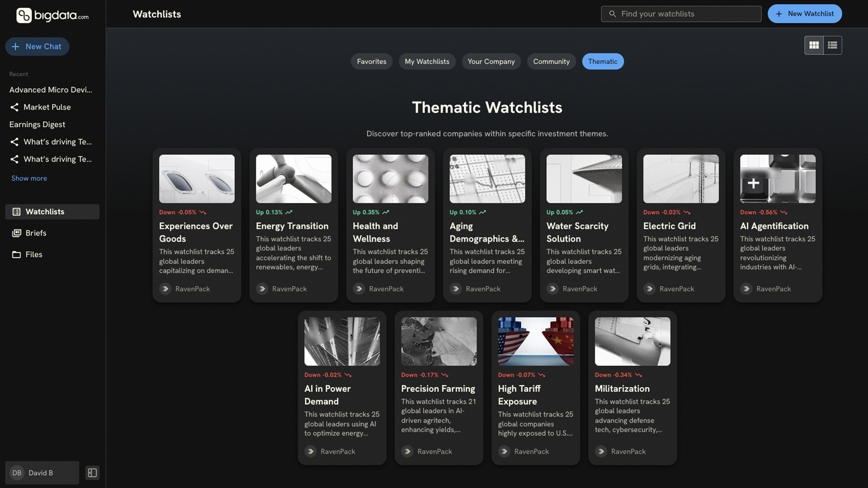Click RavenPack icon on AI in Power Demand card
Viewport: 868px width, 488px height.
(310, 451)
